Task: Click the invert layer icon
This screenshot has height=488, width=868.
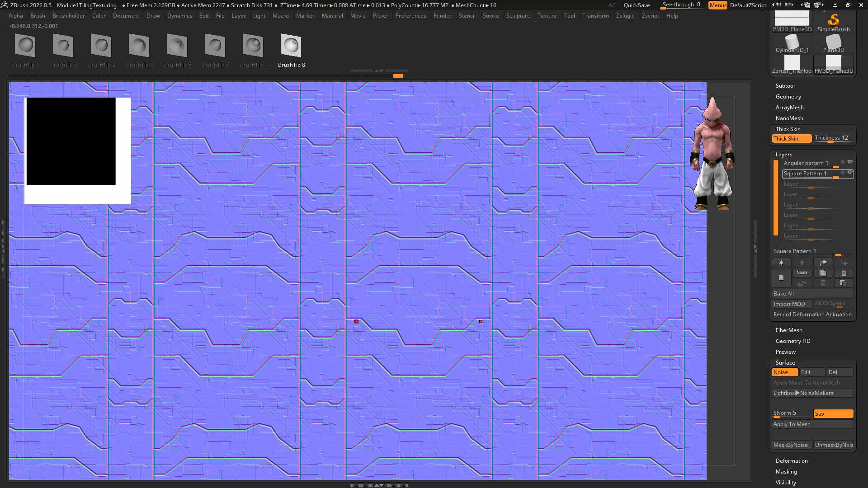Action: pos(844,283)
